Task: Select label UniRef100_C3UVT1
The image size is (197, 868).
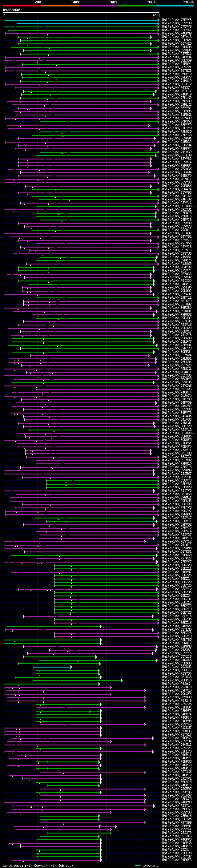Action: point(177,521)
